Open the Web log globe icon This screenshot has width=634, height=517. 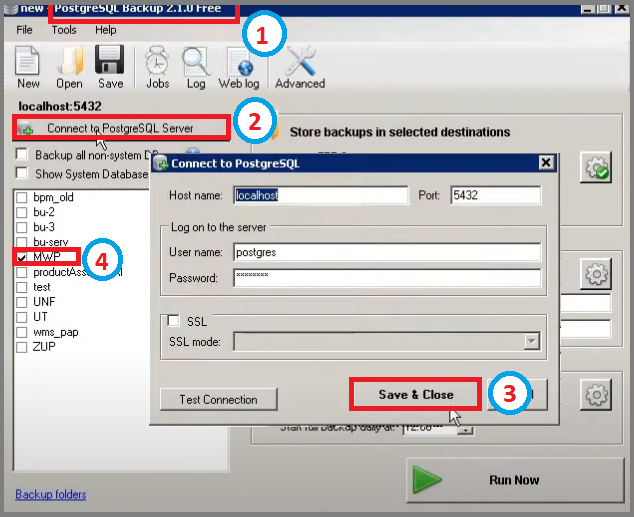tap(239, 67)
